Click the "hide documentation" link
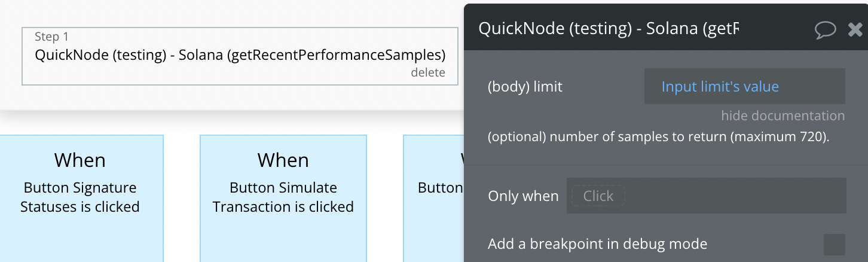Viewport: 868px width, 262px height. coord(783,115)
